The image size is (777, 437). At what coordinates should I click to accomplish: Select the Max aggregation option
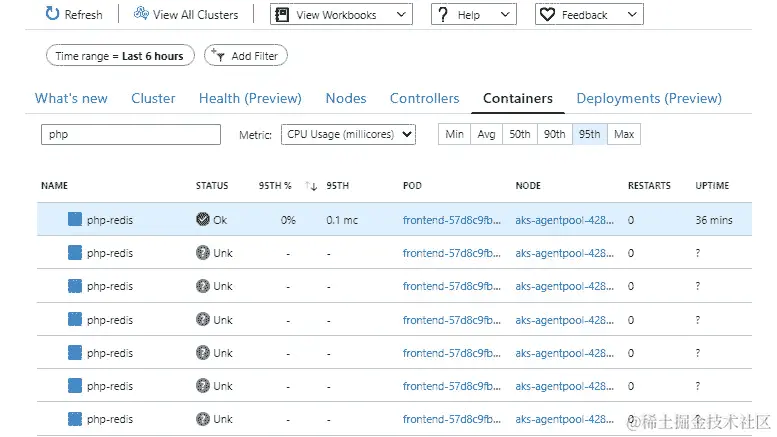coord(624,134)
